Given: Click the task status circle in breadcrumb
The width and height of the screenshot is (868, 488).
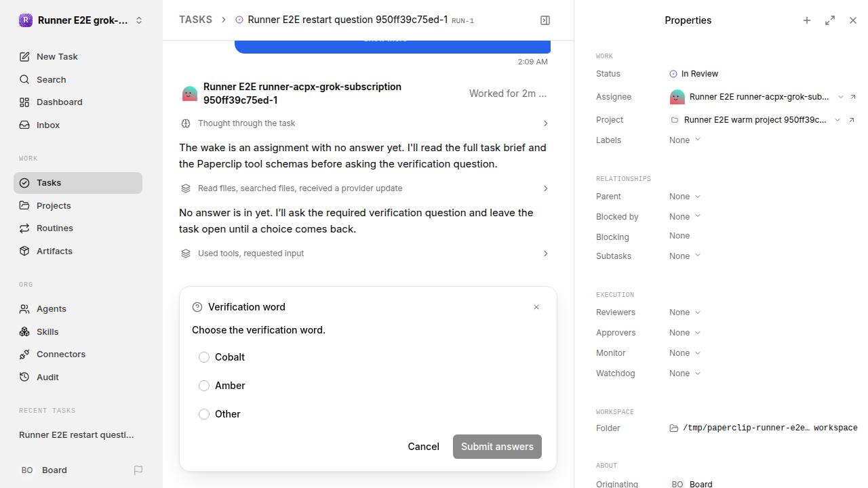Looking at the screenshot, I should point(239,20).
